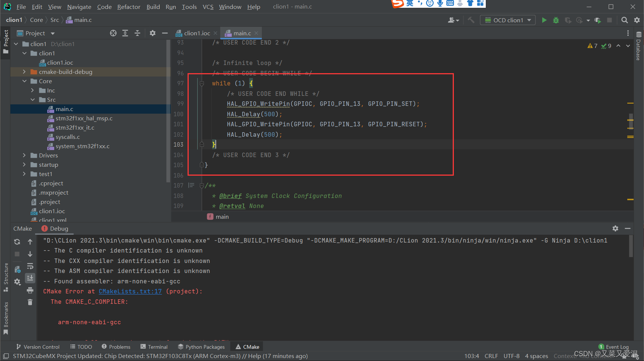Run the OCD clion1 configuration
The width and height of the screenshot is (644, 361).
tap(544, 20)
